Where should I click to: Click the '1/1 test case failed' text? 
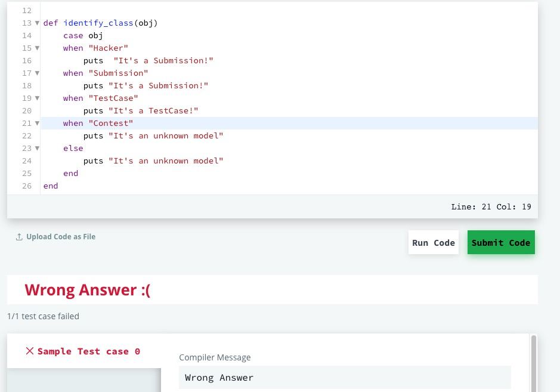pos(43,316)
